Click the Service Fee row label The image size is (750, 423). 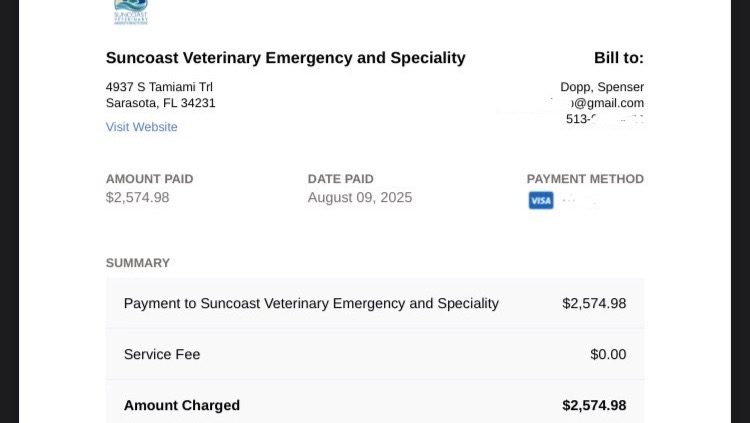click(162, 355)
